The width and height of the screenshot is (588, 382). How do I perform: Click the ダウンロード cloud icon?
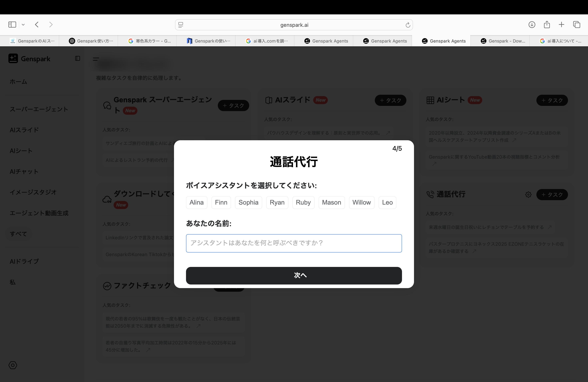(107, 200)
